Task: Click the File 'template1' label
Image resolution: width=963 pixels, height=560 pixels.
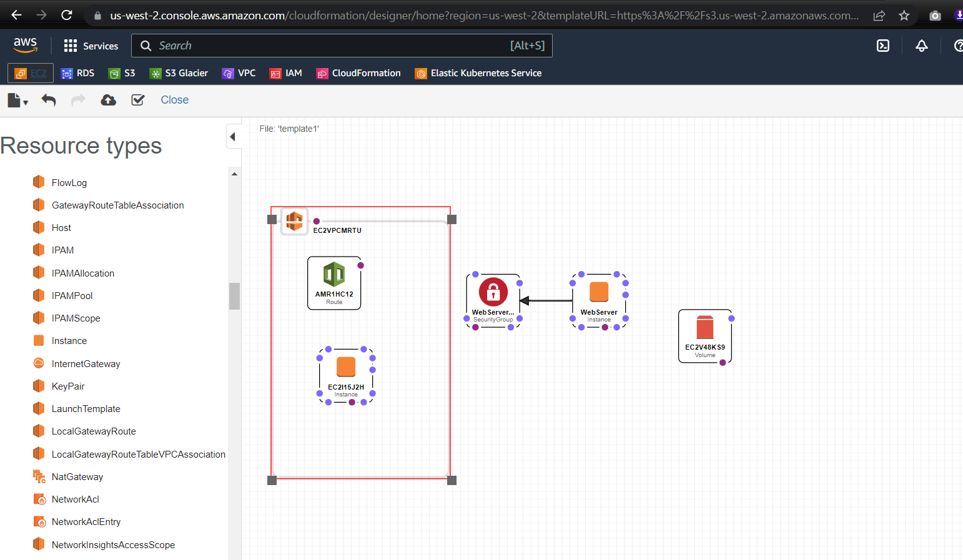Action: (289, 129)
